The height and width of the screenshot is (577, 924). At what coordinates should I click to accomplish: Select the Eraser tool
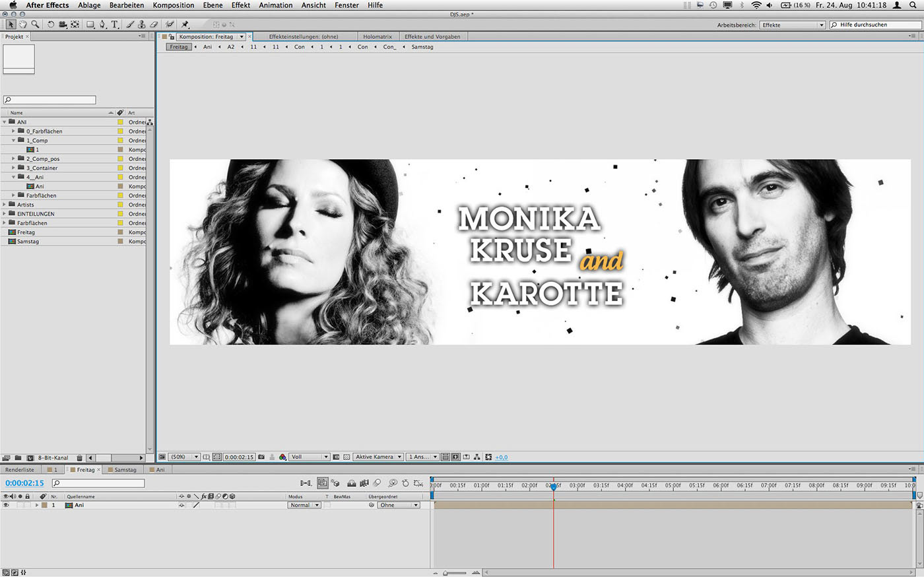point(154,24)
